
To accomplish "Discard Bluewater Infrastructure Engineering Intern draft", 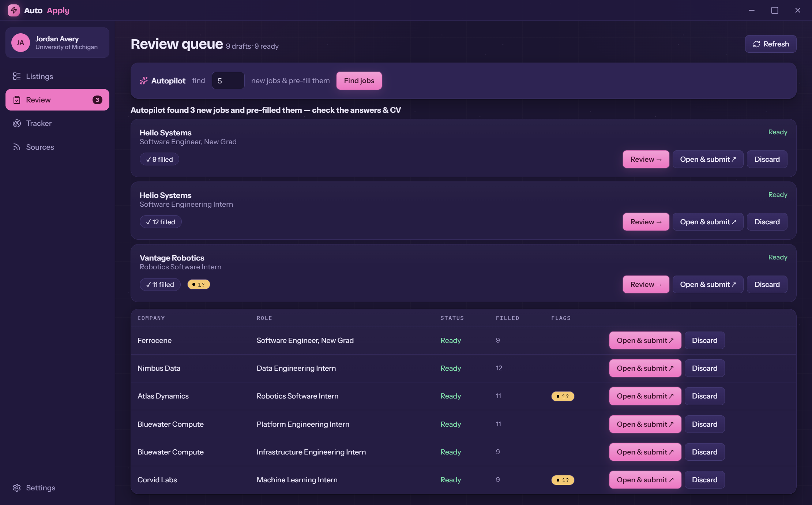I will (x=704, y=452).
